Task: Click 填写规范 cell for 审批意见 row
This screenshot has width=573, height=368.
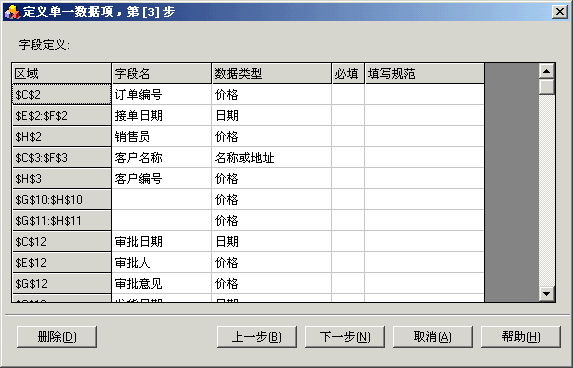Action: coord(425,284)
